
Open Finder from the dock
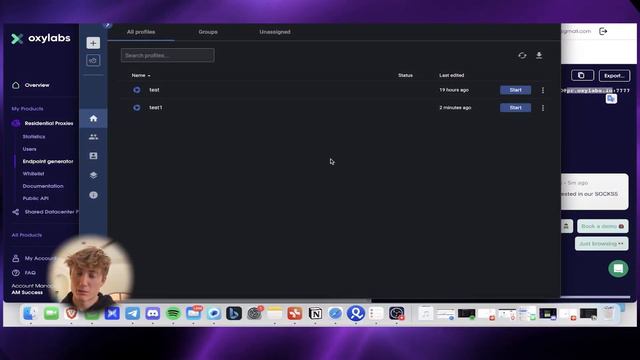point(31,313)
